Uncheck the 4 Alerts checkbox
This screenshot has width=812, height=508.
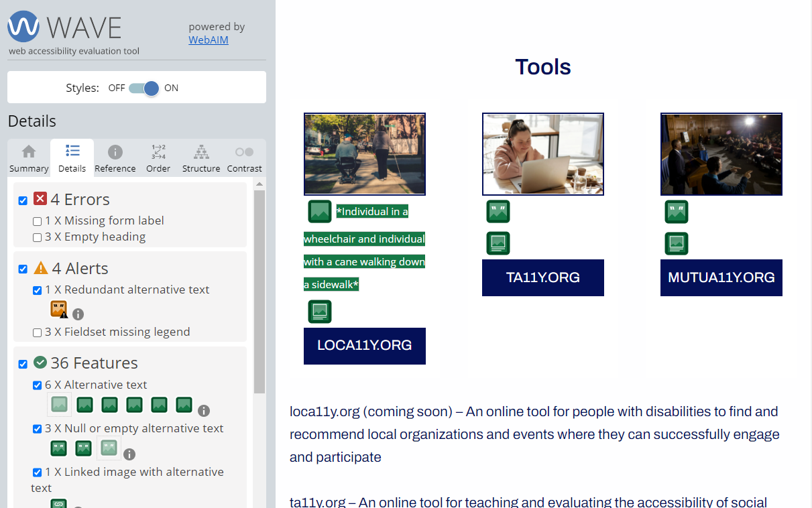[x=23, y=269]
